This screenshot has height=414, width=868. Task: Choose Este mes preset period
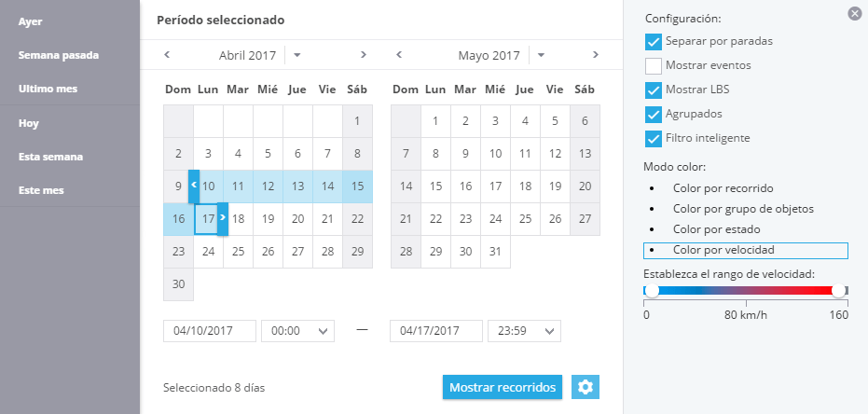point(41,190)
